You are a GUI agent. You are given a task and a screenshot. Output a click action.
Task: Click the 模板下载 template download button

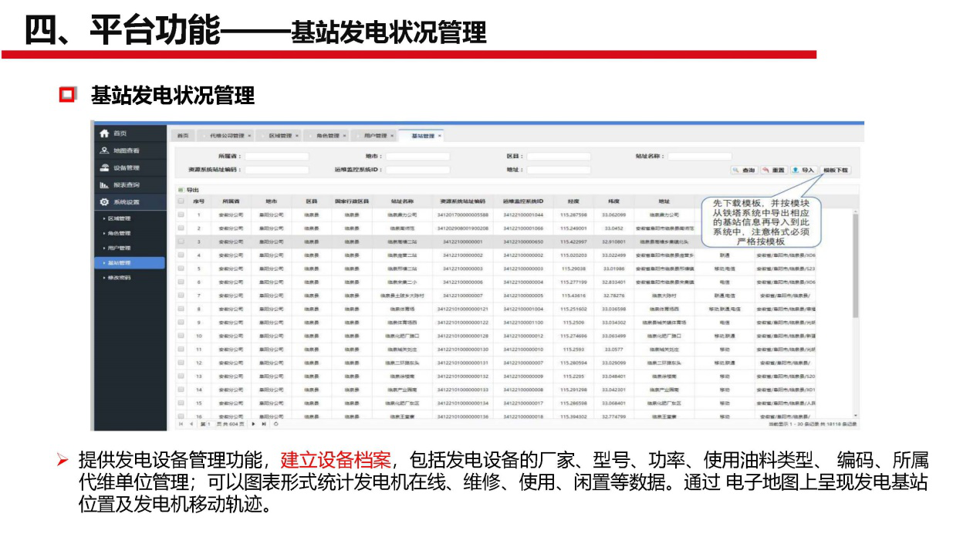[835, 170]
